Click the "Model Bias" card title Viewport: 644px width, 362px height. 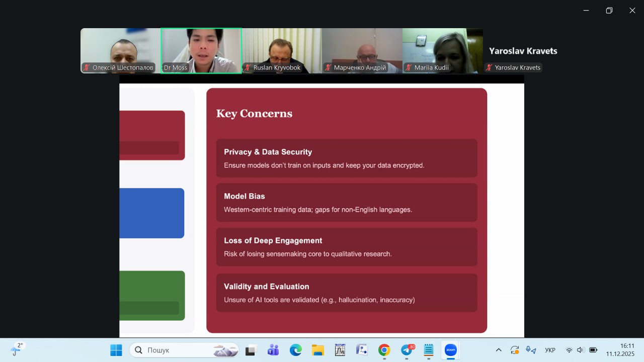(x=245, y=196)
